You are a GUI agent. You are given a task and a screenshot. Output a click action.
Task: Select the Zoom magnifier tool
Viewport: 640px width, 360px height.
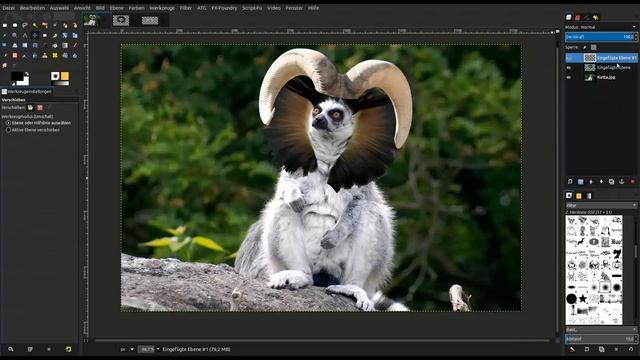[15, 36]
